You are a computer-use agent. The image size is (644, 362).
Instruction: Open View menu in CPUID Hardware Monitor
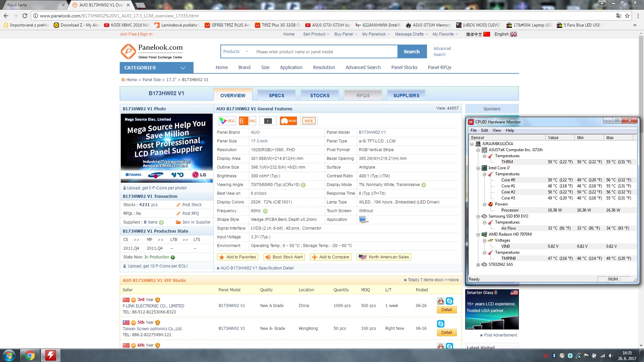(497, 130)
